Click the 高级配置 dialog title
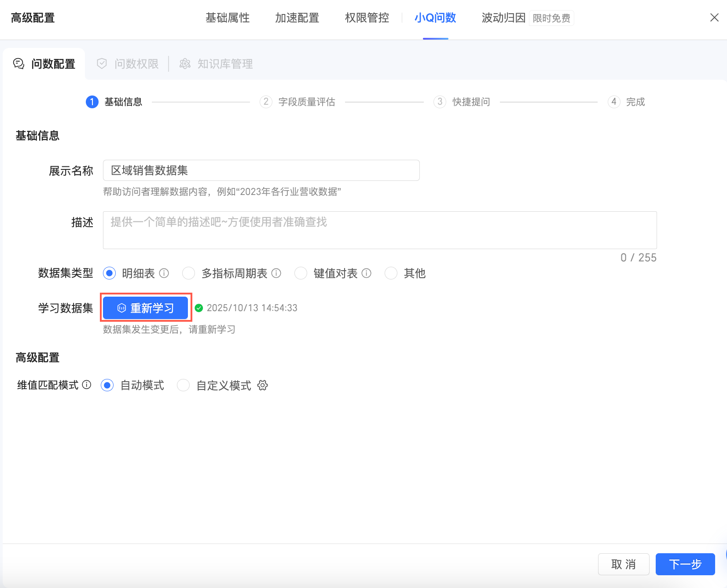The image size is (727, 588). (x=33, y=18)
